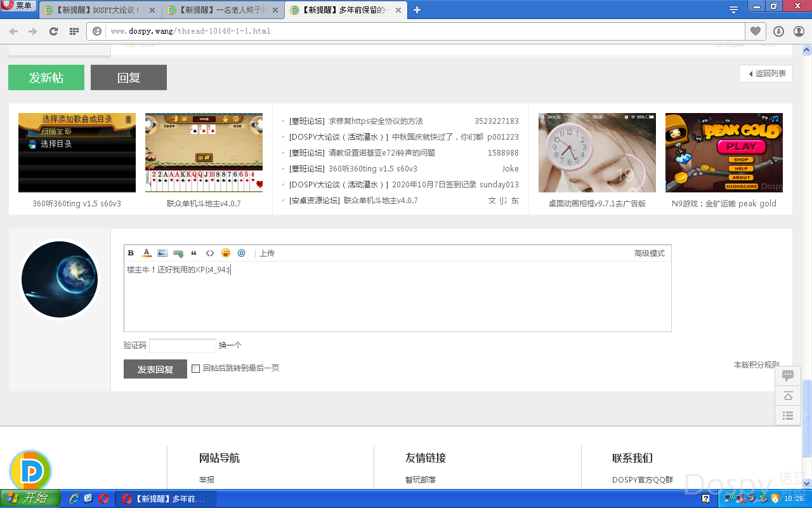Click the 上传 upload button

[x=267, y=253]
